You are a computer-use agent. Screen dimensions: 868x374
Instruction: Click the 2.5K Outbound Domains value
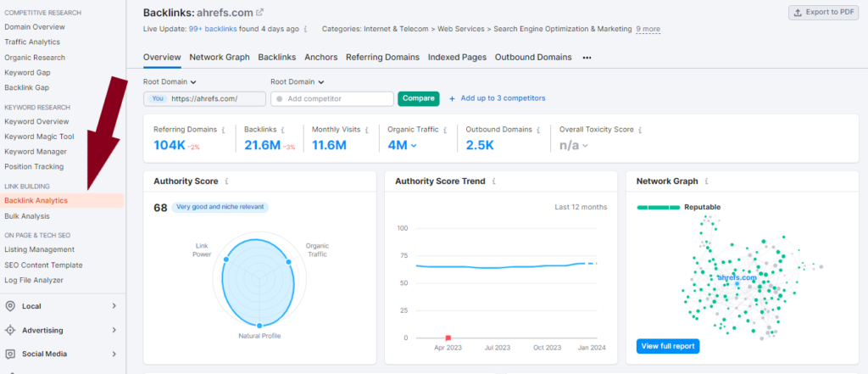tap(480, 146)
